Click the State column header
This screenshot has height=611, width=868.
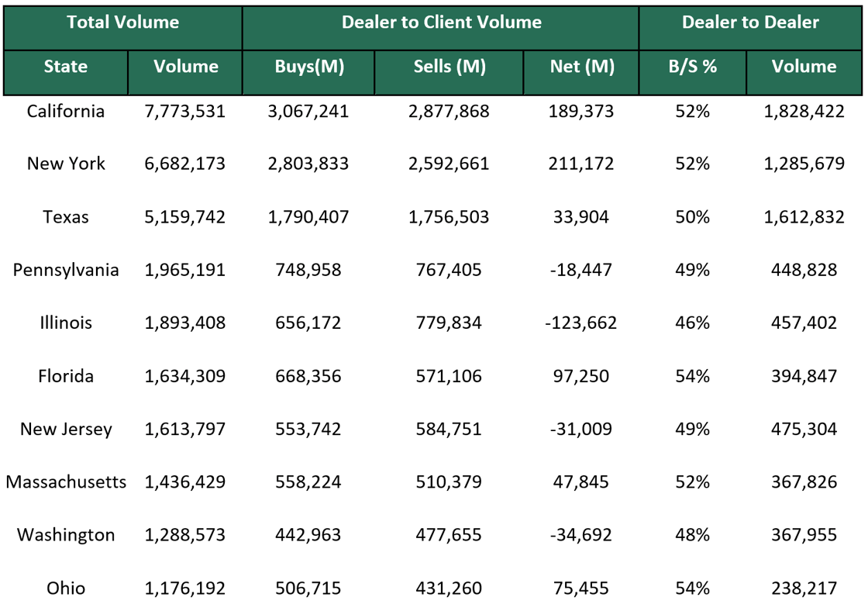[66, 73]
